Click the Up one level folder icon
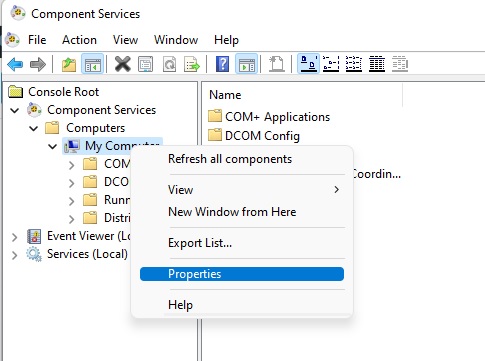The height and width of the screenshot is (361, 485). point(69,64)
